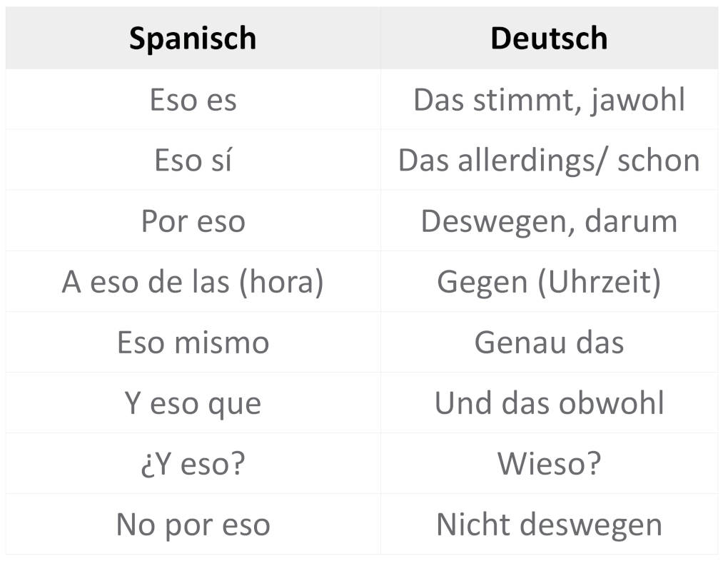The height and width of the screenshot is (566, 728).
Task: Click the "Spanisch" column header
Action: pyautogui.click(x=193, y=39)
